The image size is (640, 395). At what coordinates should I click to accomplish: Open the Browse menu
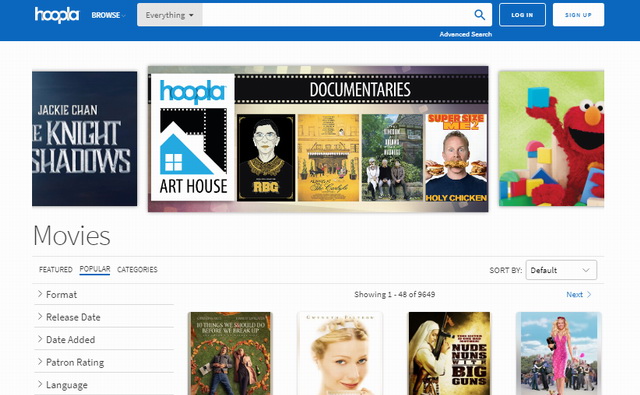(x=108, y=15)
